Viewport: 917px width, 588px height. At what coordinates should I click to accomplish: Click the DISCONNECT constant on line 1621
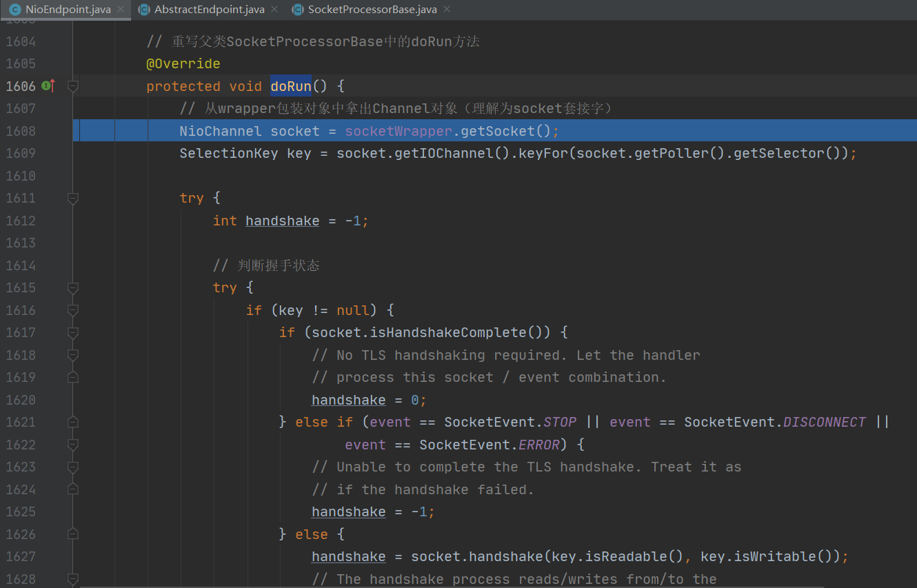[825, 422]
